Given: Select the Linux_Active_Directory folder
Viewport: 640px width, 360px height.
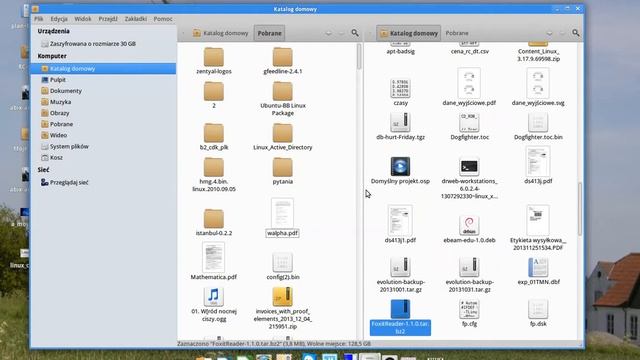Looking at the screenshot, I should click(282, 133).
